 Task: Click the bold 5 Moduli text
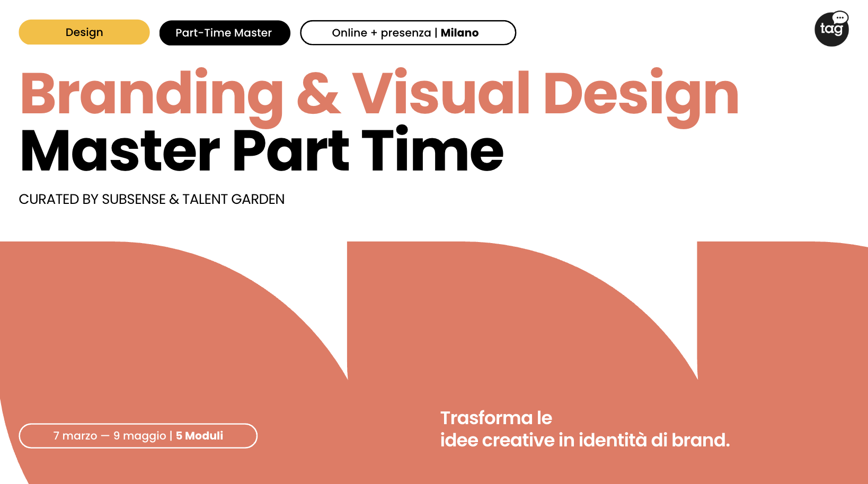point(199,436)
